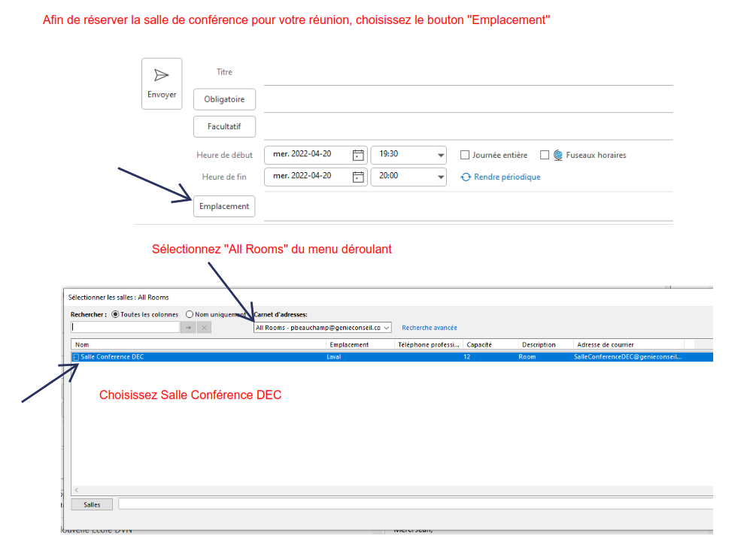Screen dimensions: 747x560
Task: Select the Nom uniquement radio button
Action: pyautogui.click(x=190, y=314)
